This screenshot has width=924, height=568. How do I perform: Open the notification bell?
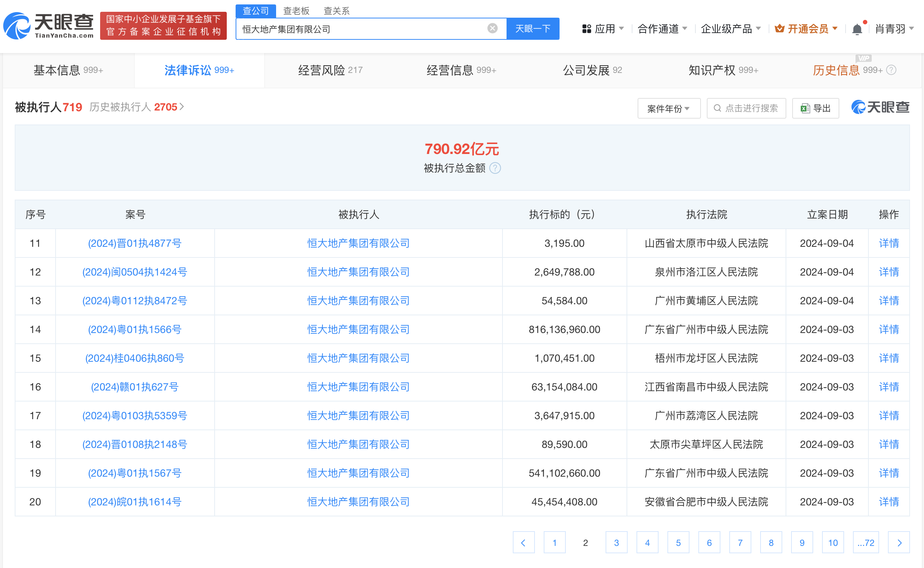857,29
